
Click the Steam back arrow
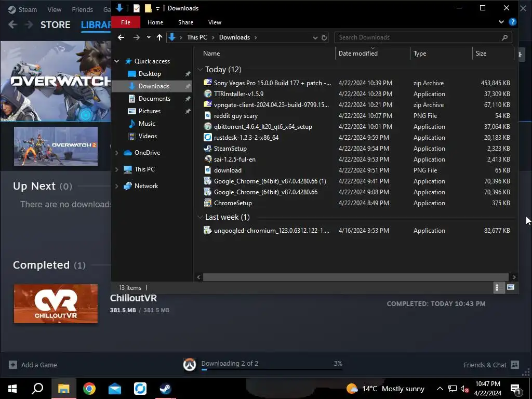coord(13,24)
